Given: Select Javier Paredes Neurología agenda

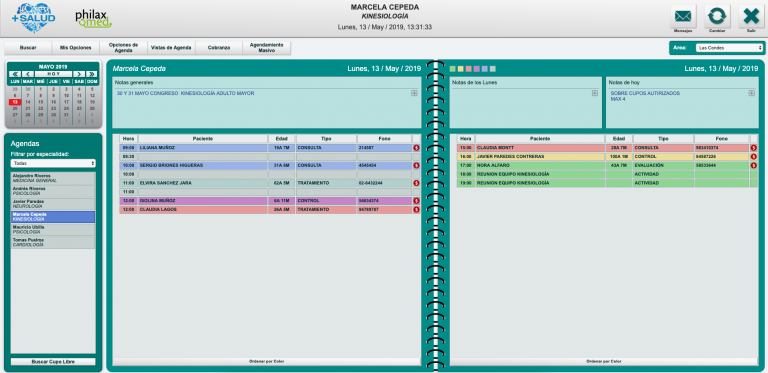Looking at the screenshot, I should [53, 204].
